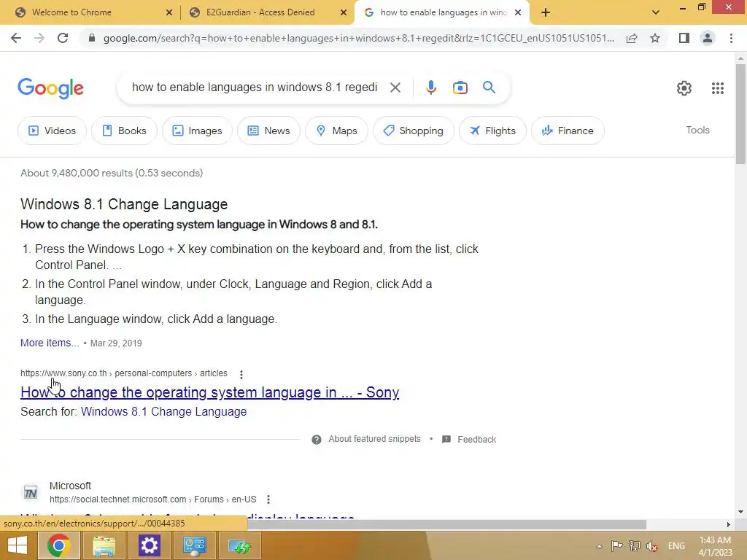This screenshot has width=747, height=560.
Task: Filter results by News
Action: [268, 131]
